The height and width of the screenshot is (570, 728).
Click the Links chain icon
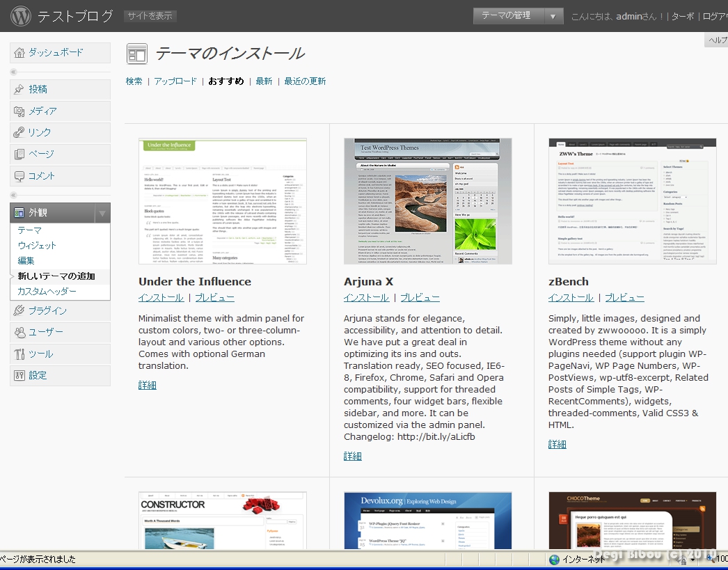click(x=19, y=132)
